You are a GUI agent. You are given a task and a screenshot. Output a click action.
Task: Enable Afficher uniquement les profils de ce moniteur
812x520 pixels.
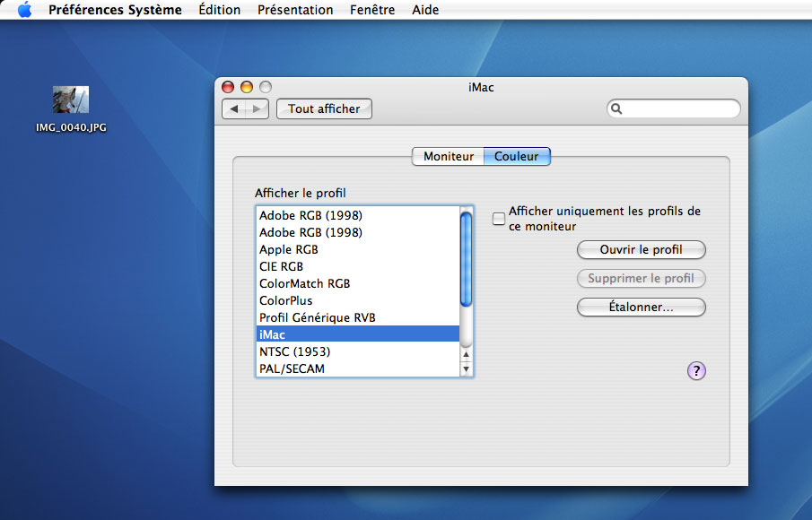point(499,219)
